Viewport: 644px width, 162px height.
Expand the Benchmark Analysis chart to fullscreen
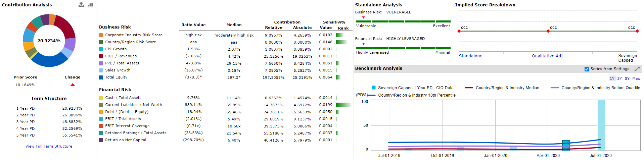point(637,69)
